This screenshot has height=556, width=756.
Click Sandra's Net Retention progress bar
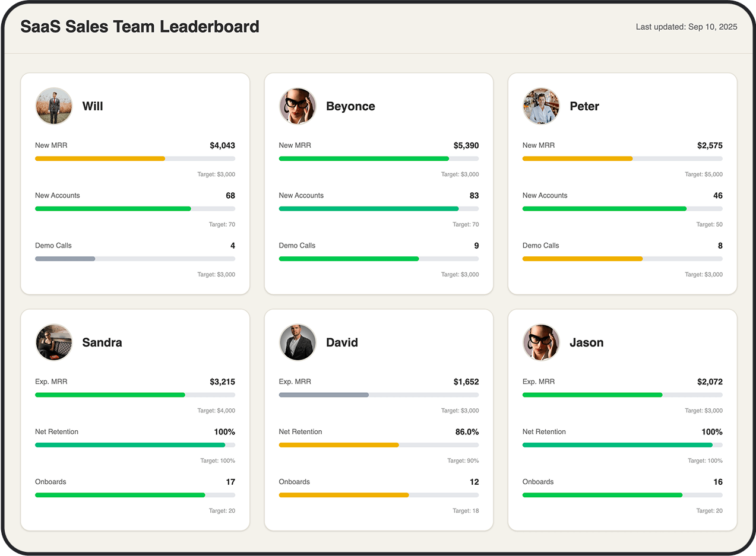135,444
